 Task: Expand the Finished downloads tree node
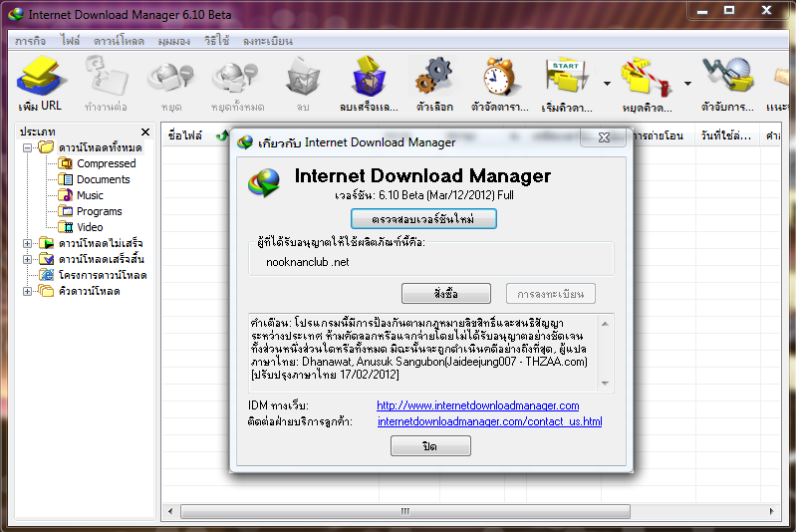click(28, 259)
